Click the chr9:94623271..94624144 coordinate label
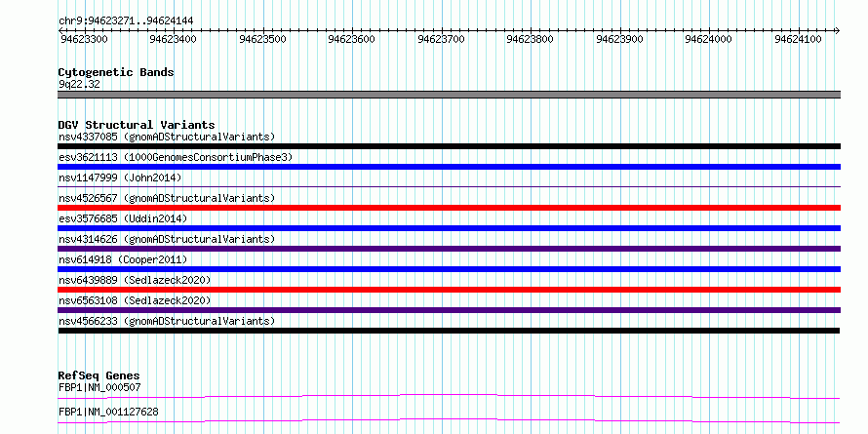Screen dimensions: 868x434 126,21
